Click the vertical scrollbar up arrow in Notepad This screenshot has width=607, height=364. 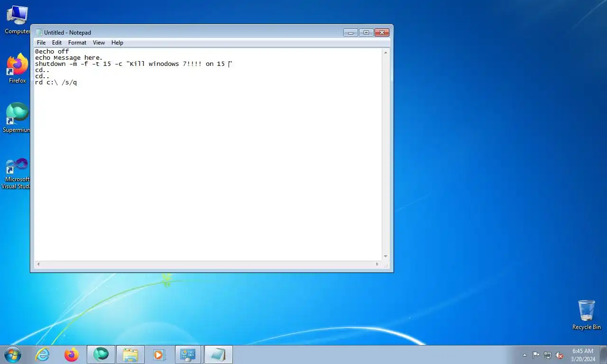(386, 52)
